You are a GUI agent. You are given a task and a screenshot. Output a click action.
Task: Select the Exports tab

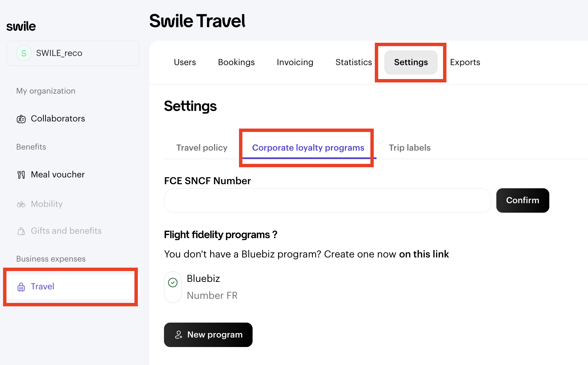coord(465,62)
